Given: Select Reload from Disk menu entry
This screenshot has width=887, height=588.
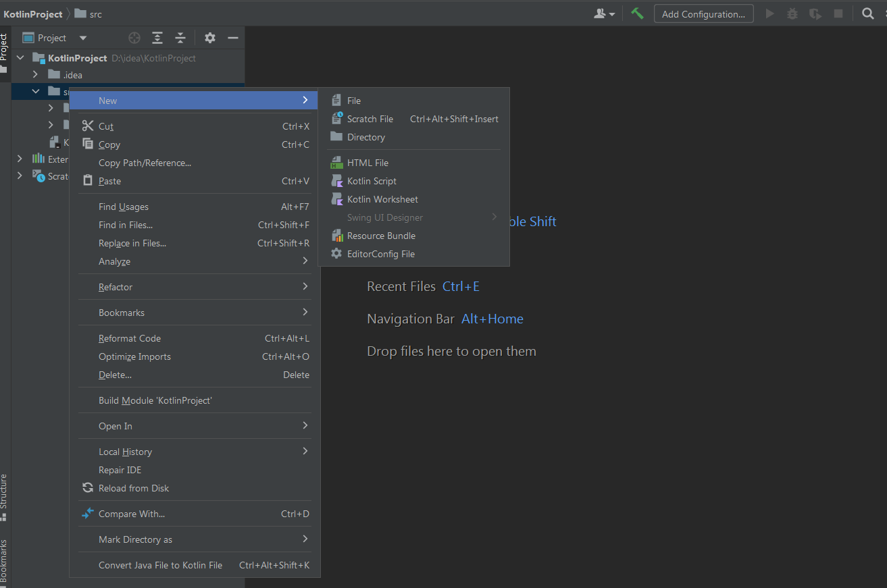Looking at the screenshot, I should coord(195,488).
